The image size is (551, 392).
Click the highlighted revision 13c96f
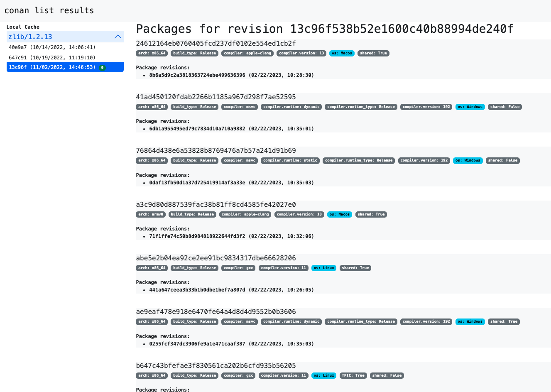pos(52,67)
